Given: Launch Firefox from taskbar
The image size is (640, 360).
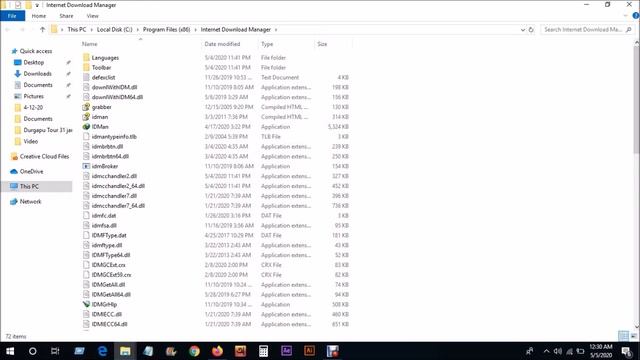Looking at the screenshot, I should pos(218,351).
